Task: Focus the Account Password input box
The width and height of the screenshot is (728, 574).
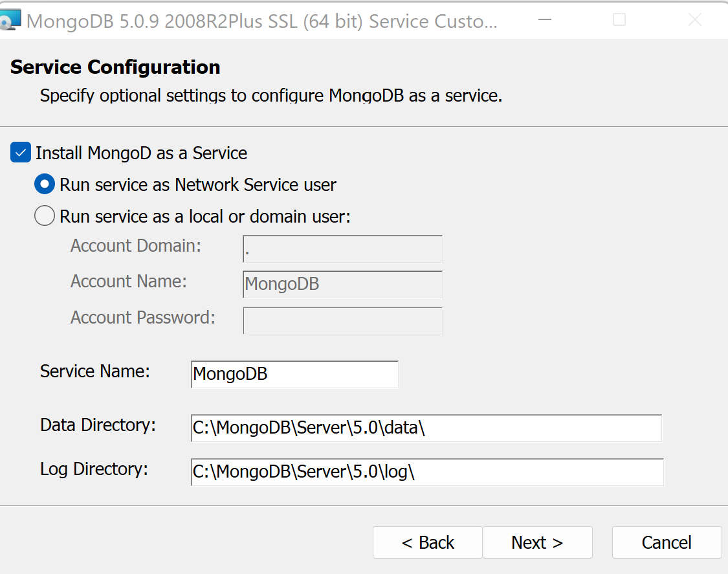Action: (342, 320)
